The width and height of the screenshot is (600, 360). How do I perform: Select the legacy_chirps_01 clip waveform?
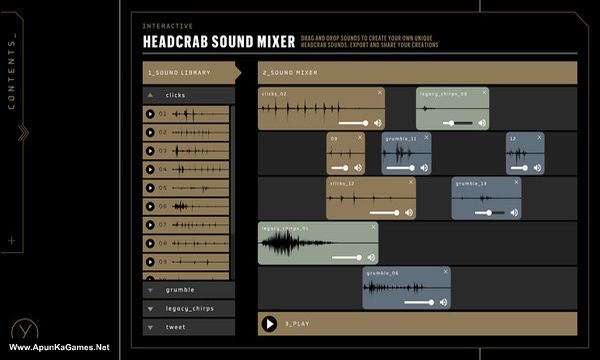(318, 243)
